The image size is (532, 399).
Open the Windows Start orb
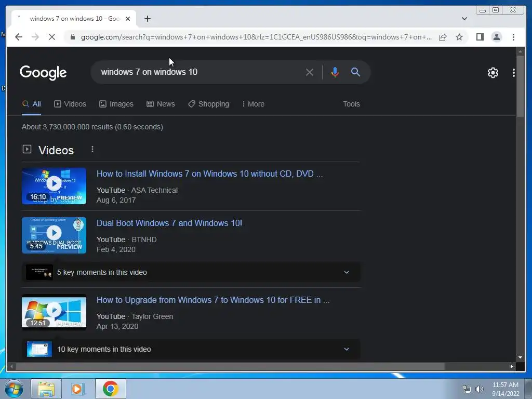coord(14,389)
